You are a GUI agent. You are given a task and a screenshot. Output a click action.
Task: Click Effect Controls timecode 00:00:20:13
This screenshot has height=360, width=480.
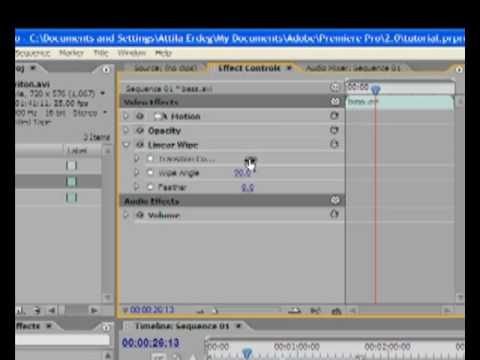coord(152,309)
